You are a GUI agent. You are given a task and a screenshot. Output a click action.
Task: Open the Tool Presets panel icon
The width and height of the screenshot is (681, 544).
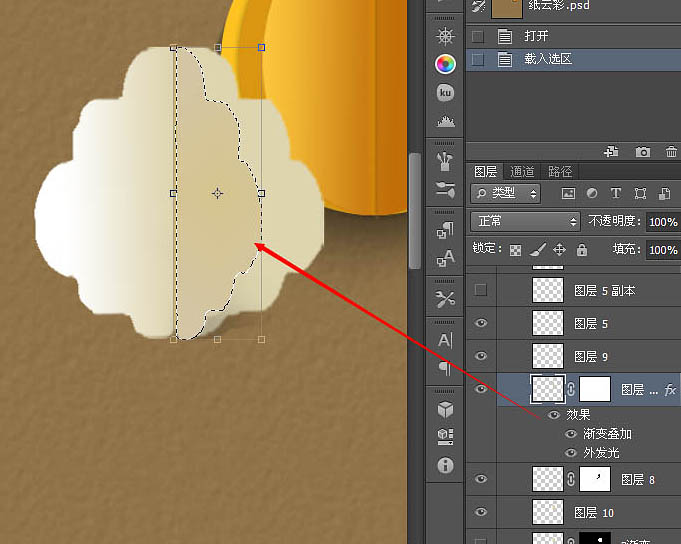pyautogui.click(x=445, y=299)
